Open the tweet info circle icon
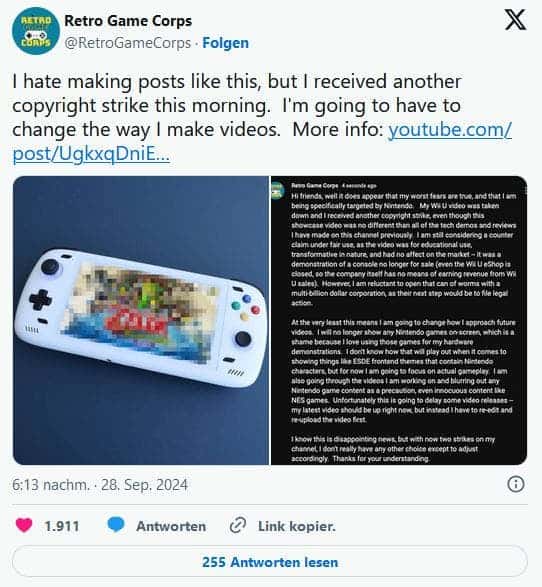The height and width of the screenshot is (587, 542). (516, 484)
